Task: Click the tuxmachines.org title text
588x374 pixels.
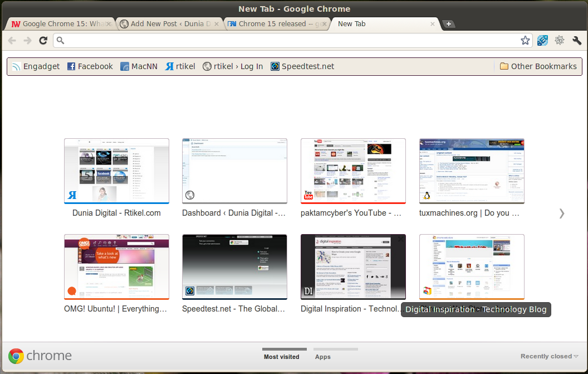Action: tap(469, 213)
